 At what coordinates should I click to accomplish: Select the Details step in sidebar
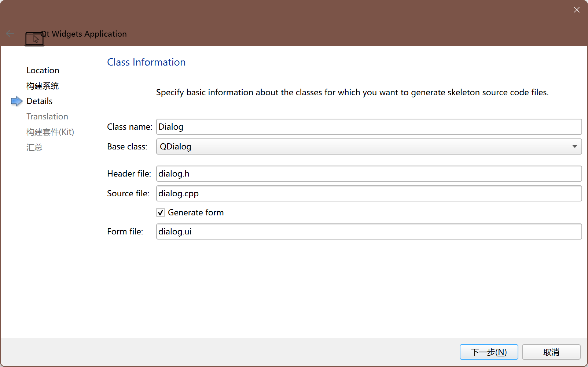click(x=40, y=101)
